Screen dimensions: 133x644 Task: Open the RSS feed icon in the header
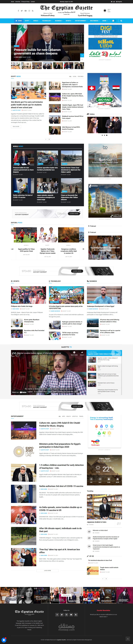33,11
